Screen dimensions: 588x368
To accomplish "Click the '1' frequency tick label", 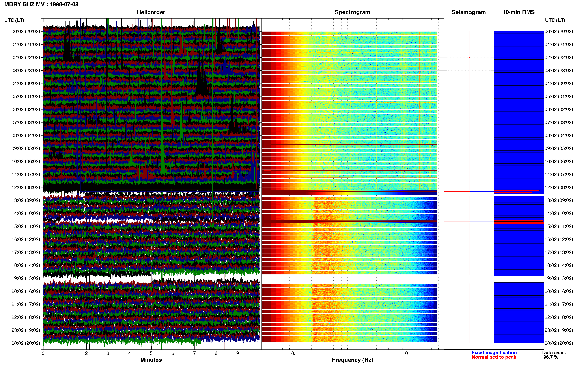I will click(350, 353).
